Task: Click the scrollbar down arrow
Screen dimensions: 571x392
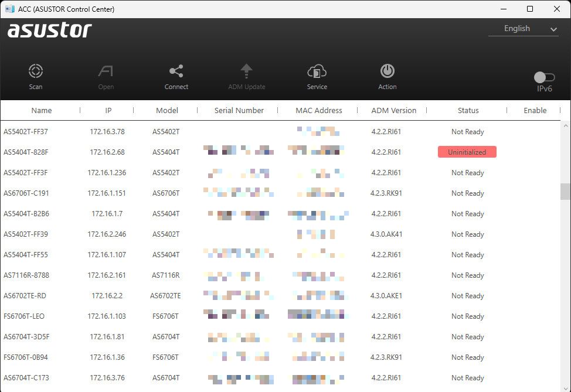Action: pos(566,388)
